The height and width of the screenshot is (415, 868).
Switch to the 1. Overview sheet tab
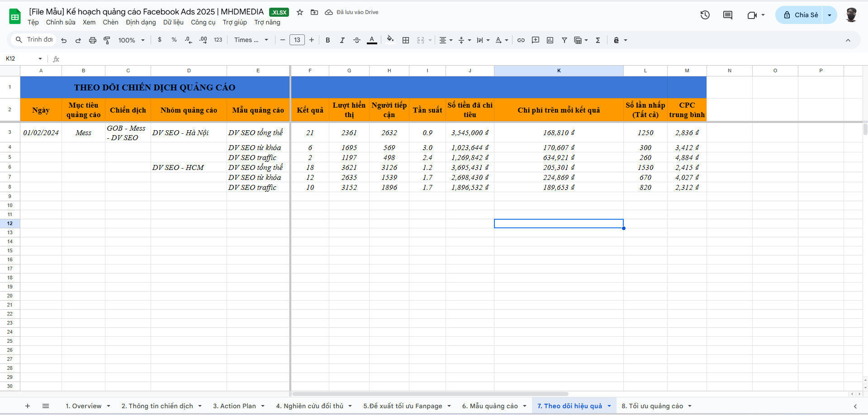click(x=88, y=406)
